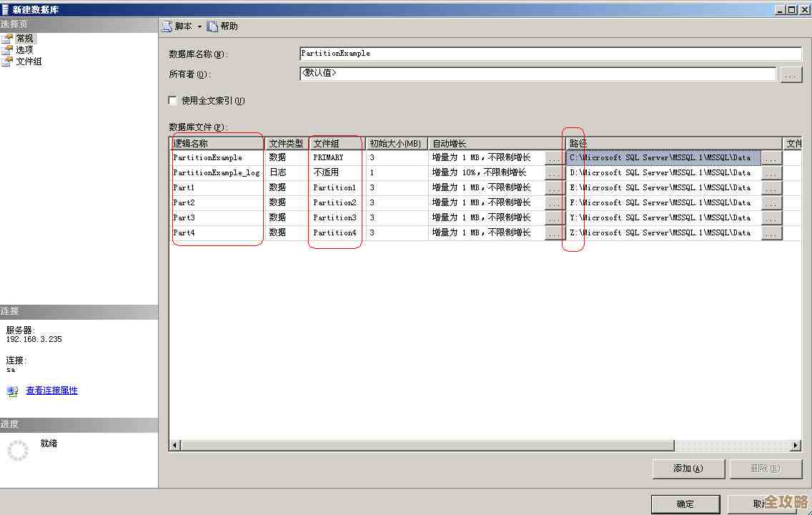
Task: Click inside the 数据库名称 input field
Action: 500,53
